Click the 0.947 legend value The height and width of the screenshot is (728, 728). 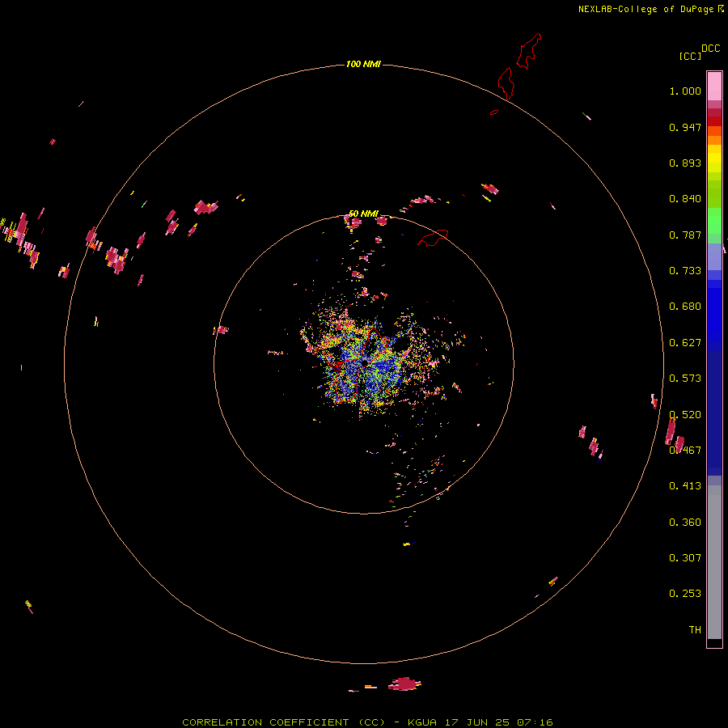tap(685, 127)
